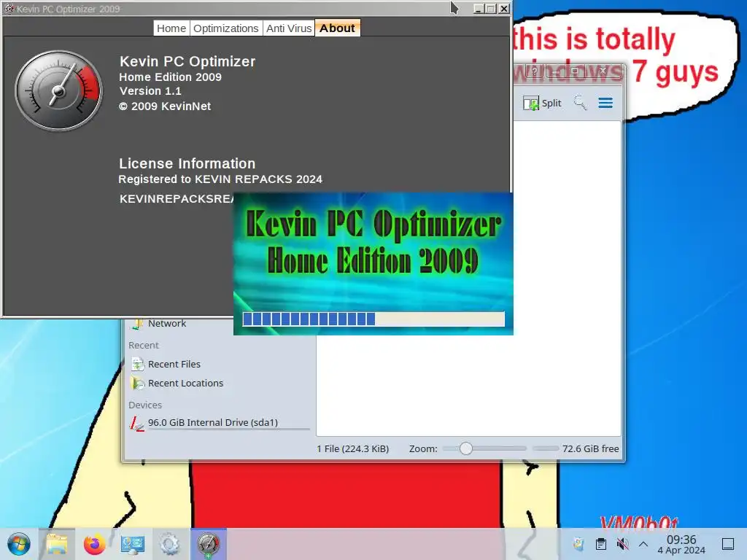Open search with the magnifier icon
This screenshot has width=747, height=560.
(580, 103)
